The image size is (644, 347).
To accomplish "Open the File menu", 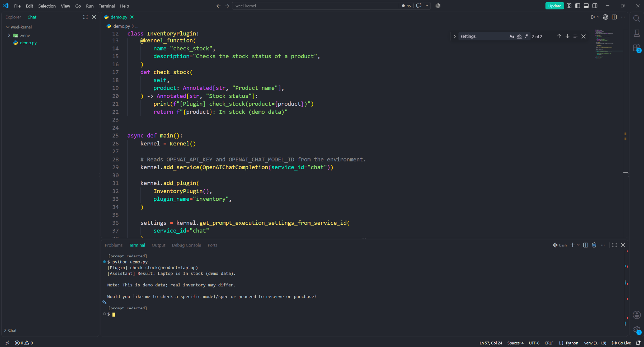I will tap(17, 6).
